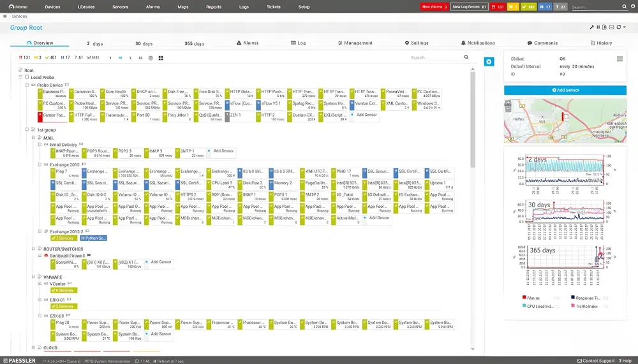Click the red New Alarms button
The image size is (638, 364).
point(434,7)
